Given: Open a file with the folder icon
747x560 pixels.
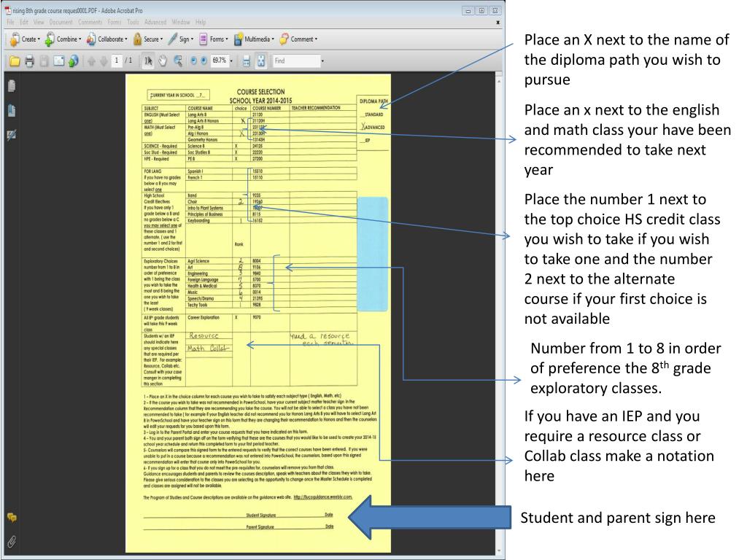Looking at the screenshot, I should click(15, 61).
